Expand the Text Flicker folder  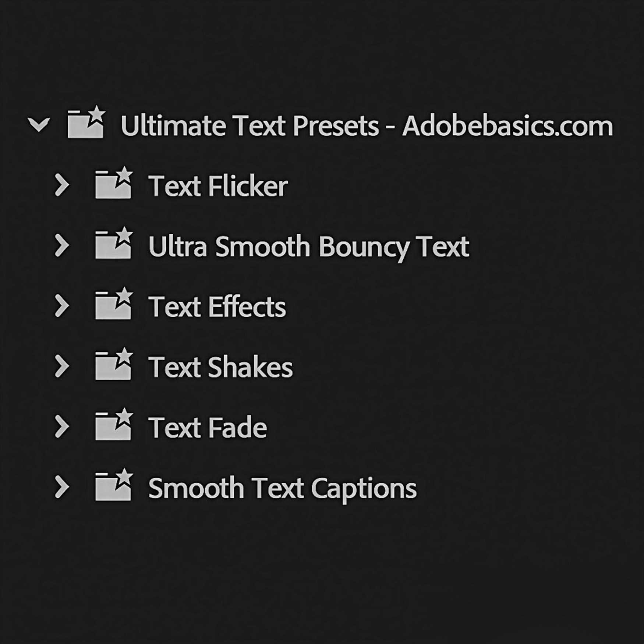coord(62,186)
